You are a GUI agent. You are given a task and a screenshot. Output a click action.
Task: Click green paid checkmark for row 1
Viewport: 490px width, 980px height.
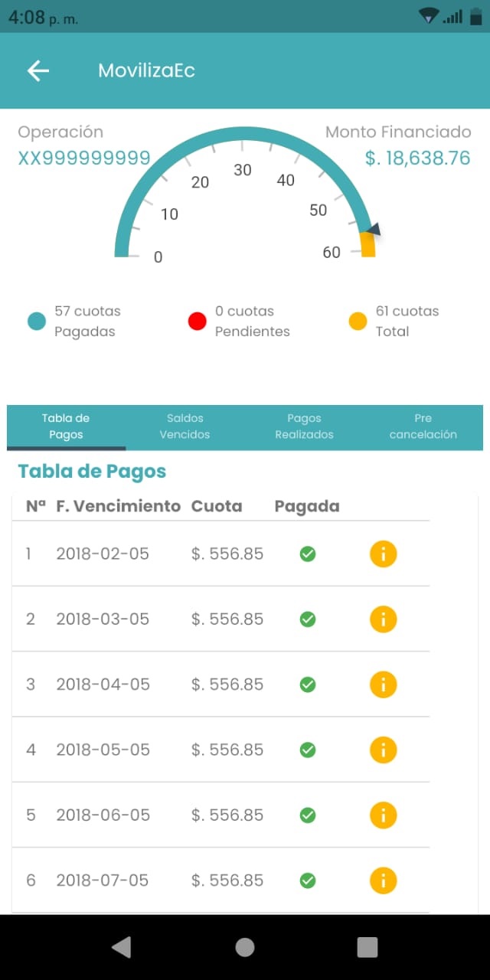[308, 554]
